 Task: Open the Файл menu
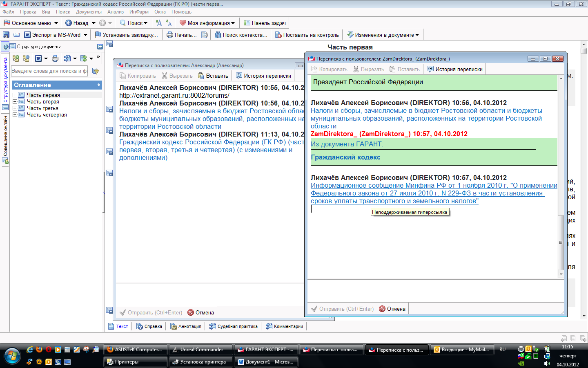point(8,12)
